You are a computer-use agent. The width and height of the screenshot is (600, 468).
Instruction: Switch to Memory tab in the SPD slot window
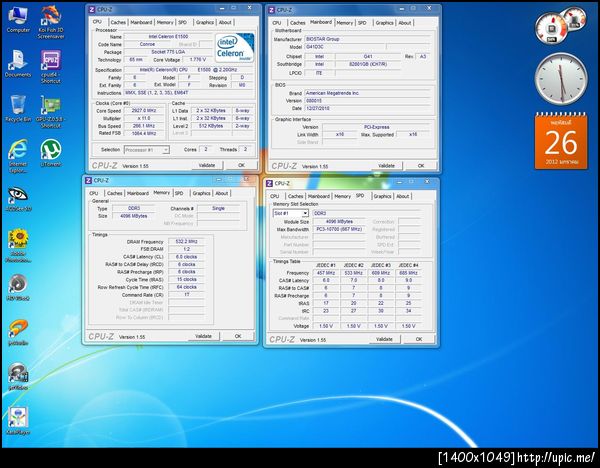coord(342,196)
